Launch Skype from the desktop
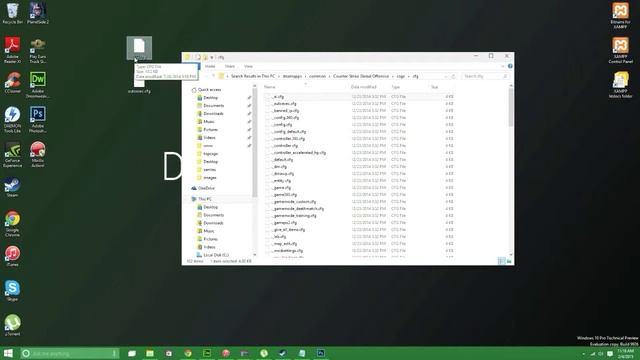The width and height of the screenshot is (640, 360). (x=13, y=291)
